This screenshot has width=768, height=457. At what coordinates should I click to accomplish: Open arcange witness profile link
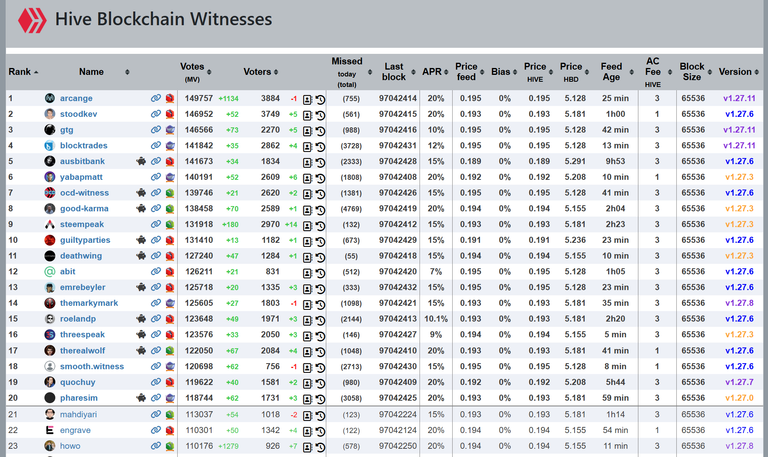76,98
